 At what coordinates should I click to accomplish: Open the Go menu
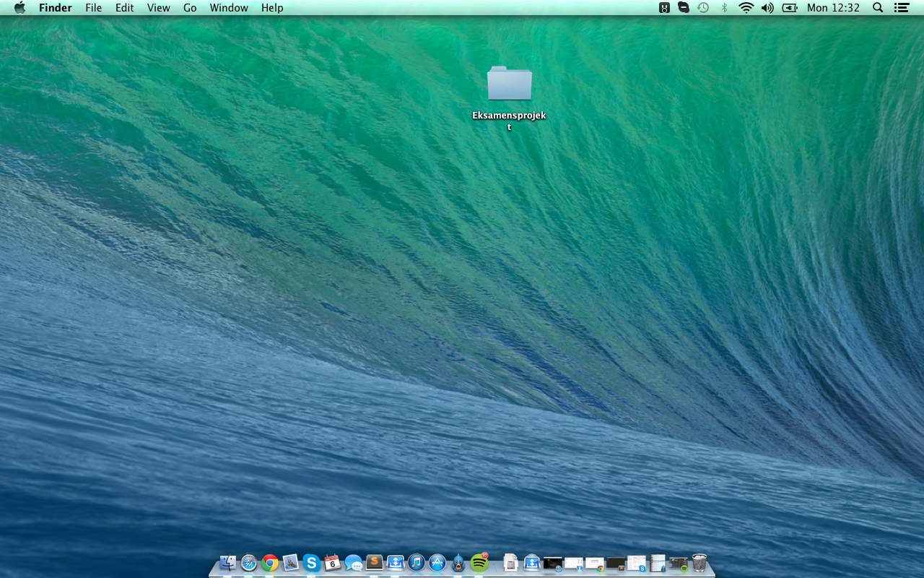pos(190,8)
